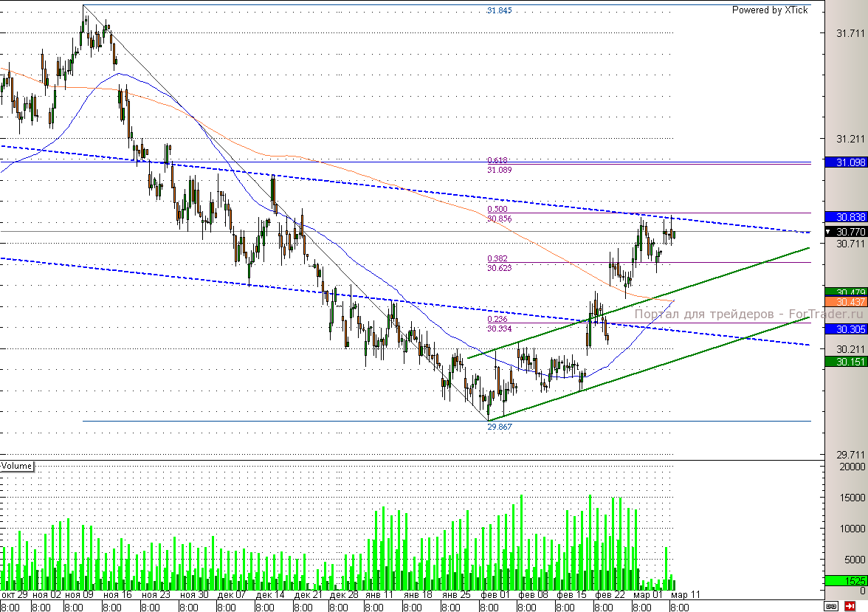
Task: Click the orange moving average tag 30.437
Action: [x=846, y=302]
